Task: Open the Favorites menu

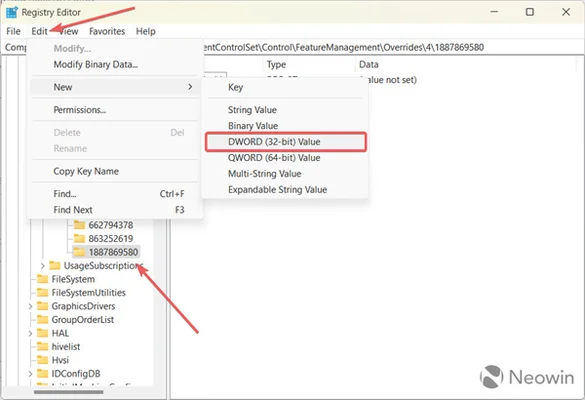Action: point(107,31)
